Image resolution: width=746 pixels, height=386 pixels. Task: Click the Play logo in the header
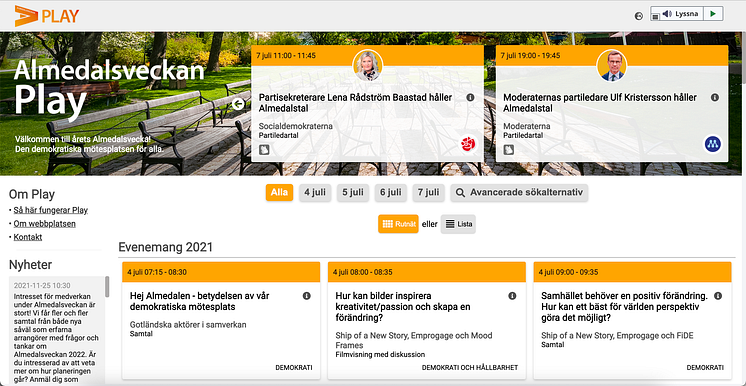[47, 16]
